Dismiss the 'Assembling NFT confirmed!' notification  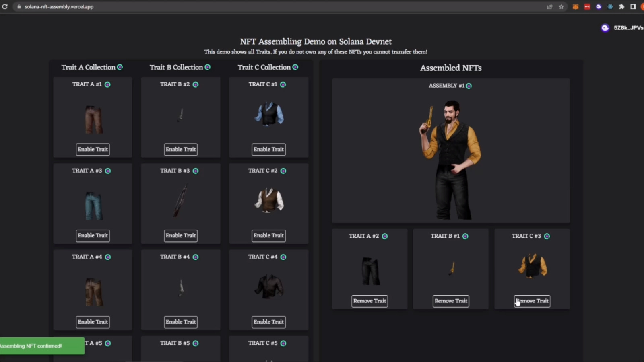pyautogui.click(x=42, y=346)
